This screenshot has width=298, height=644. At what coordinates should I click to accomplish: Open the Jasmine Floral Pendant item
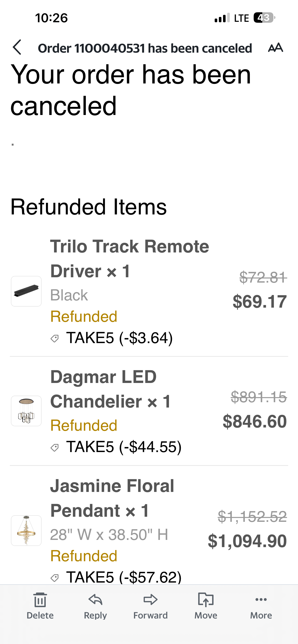[x=112, y=498]
